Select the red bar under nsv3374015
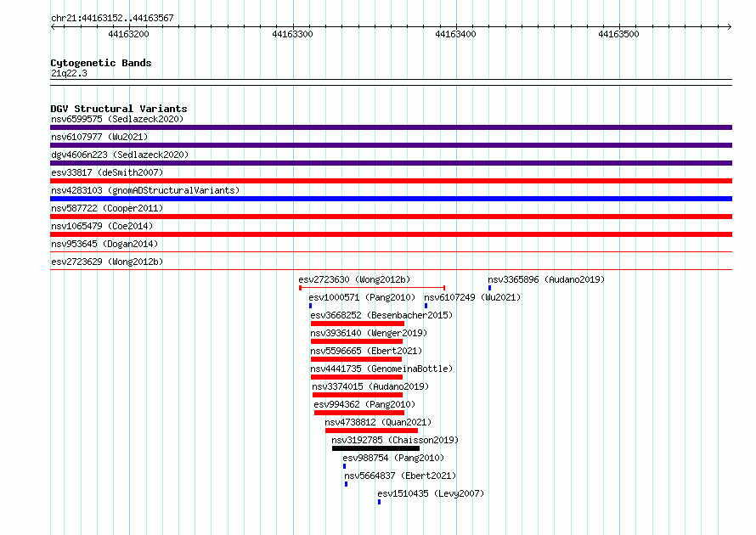756x535 pixels. pos(358,395)
